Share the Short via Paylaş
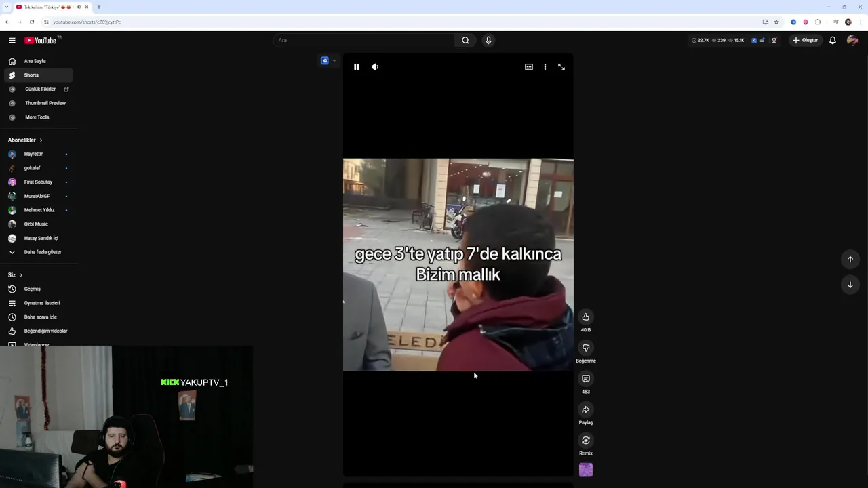This screenshot has width=868, height=488. (x=586, y=409)
